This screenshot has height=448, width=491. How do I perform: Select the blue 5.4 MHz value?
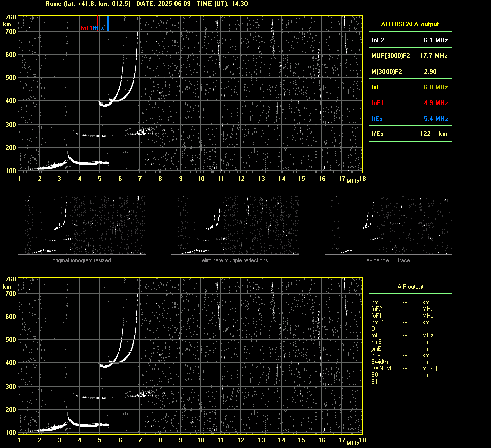tap(436, 118)
